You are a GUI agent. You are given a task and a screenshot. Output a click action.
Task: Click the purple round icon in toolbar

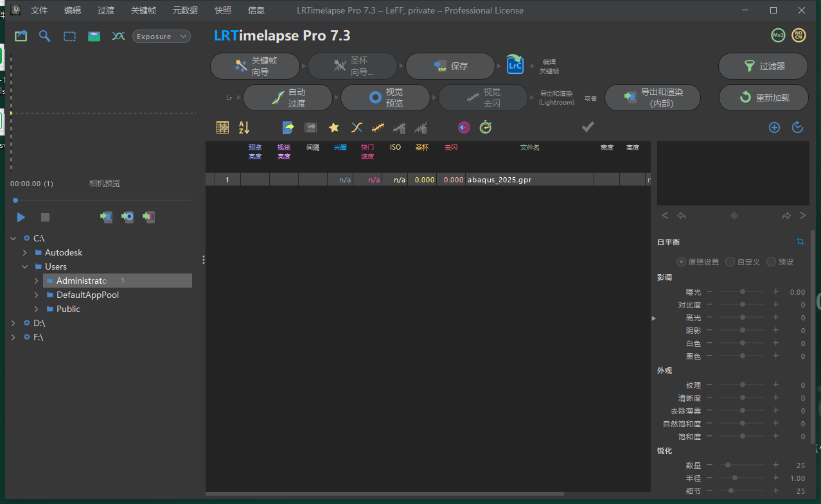tap(464, 127)
